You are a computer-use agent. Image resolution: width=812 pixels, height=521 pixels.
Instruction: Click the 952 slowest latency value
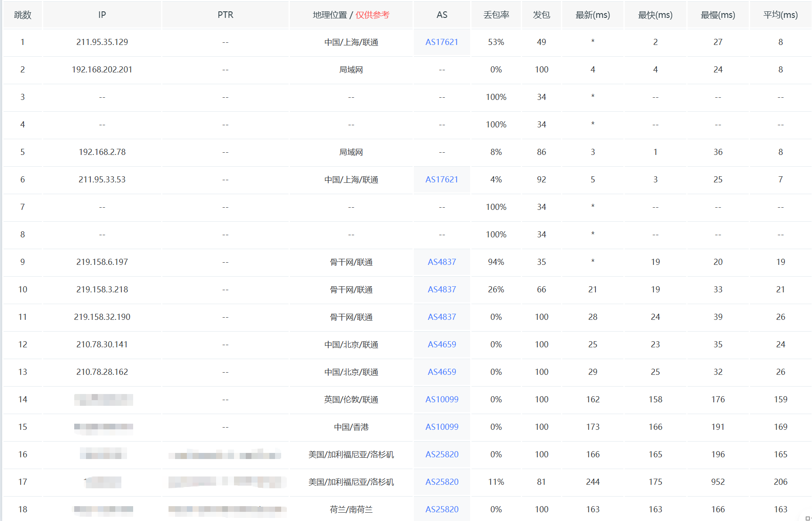click(x=718, y=482)
